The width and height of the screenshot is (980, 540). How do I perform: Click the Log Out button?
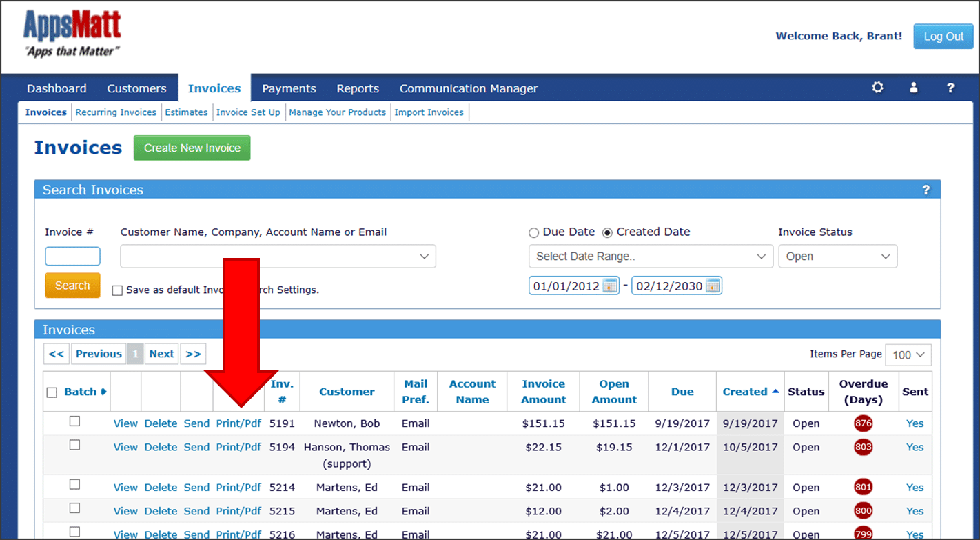pyautogui.click(x=943, y=37)
